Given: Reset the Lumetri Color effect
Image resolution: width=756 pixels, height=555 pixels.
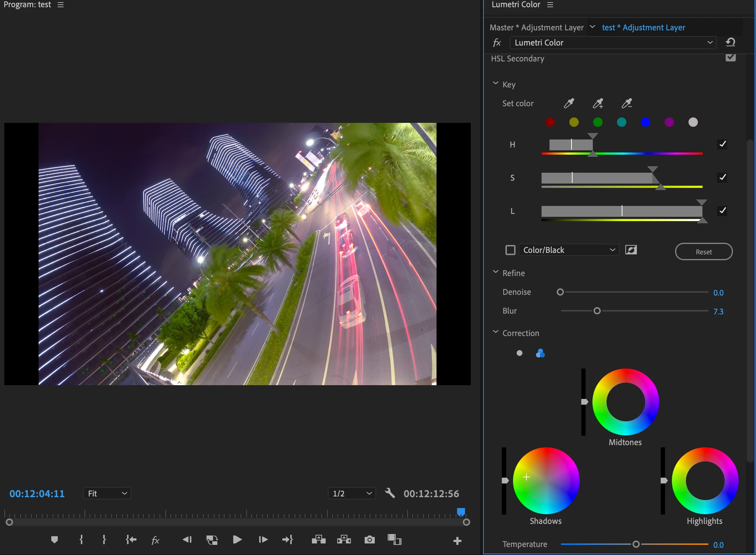Looking at the screenshot, I should click(730, 42).
